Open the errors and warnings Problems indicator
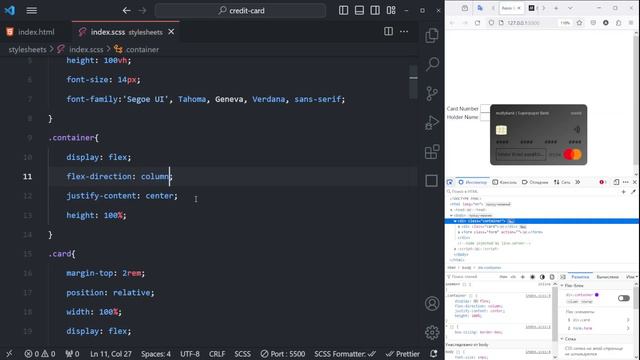640x360 pixels. click(x=40, y=354)
